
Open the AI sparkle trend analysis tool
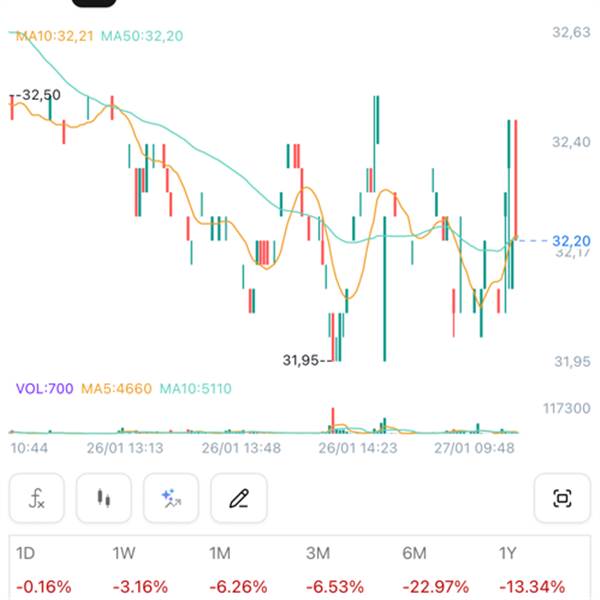pos(171,497)
